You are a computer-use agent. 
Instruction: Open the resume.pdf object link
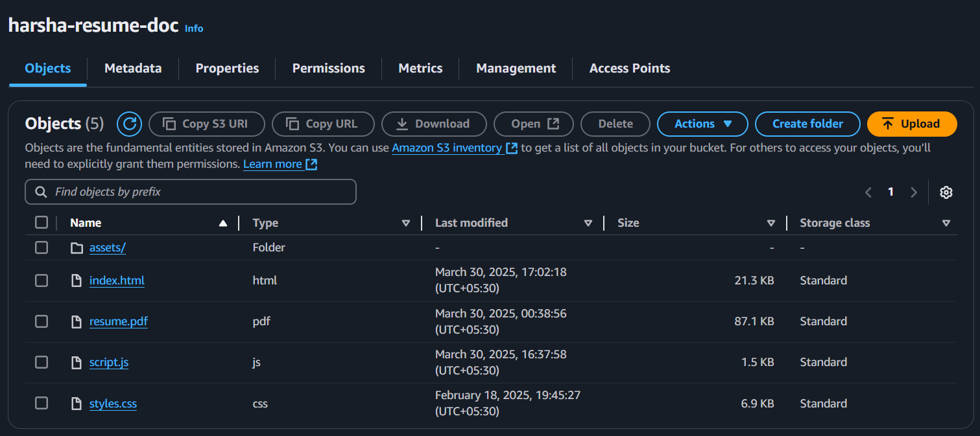pyautogui.click(x=119, y=321)
